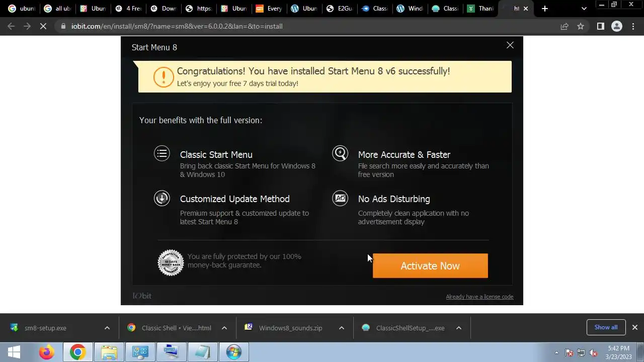Open the sm8-setup.exe download

click(45, 328)
